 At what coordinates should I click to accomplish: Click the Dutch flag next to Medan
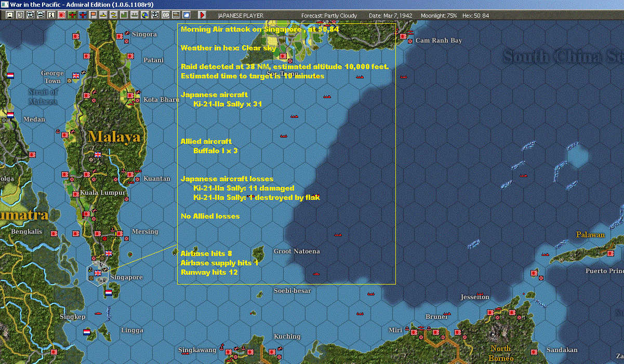point(10,115)
